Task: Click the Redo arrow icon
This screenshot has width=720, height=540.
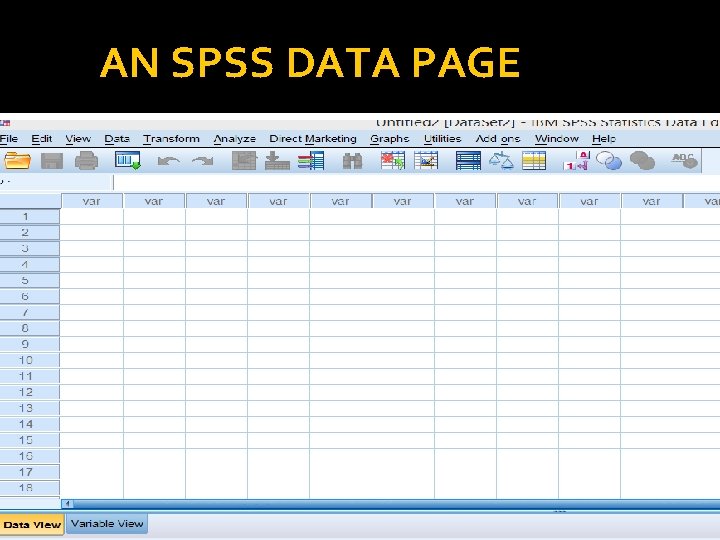Action: 202,161
